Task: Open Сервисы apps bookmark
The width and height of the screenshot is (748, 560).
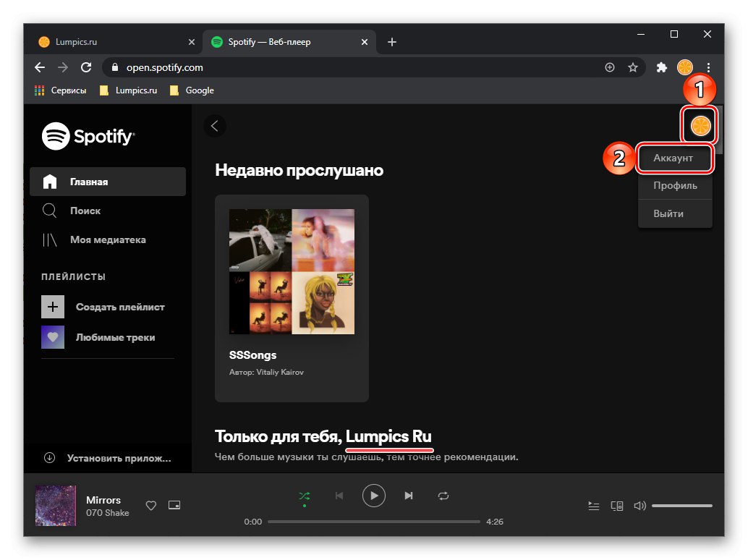Action: coord(61,90)
